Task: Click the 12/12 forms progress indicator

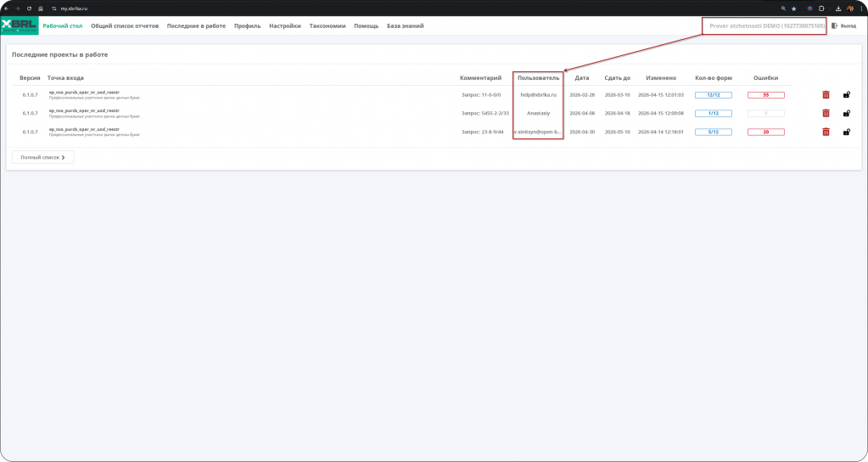Action: [x=714, y=95]
